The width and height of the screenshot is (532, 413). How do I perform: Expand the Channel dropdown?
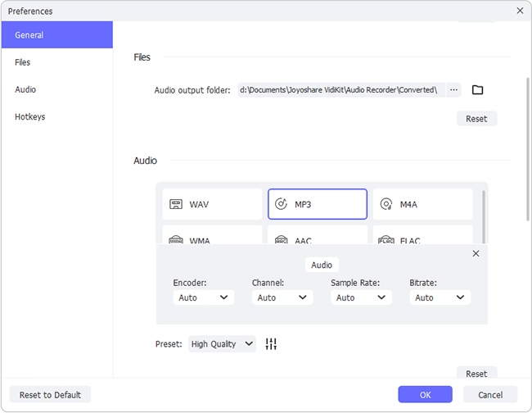[282, 297]
